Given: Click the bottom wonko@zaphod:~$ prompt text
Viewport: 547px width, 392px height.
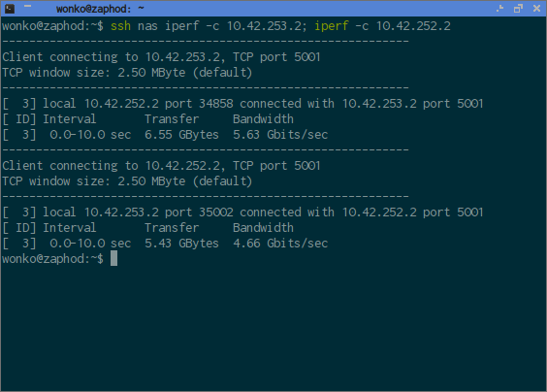Looking at the screenshot, I should 52,259.
